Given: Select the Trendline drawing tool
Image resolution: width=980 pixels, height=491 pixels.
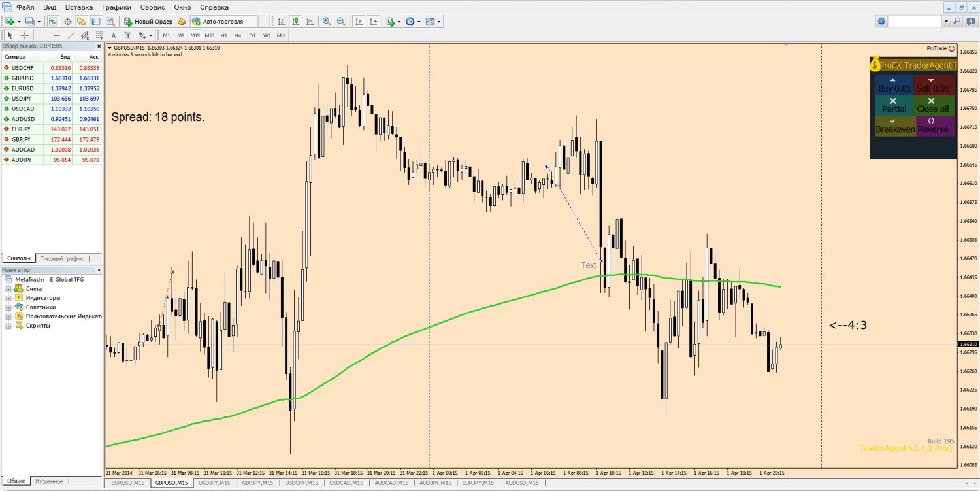Looking at the screenshot, I should (x=71, y=35).
